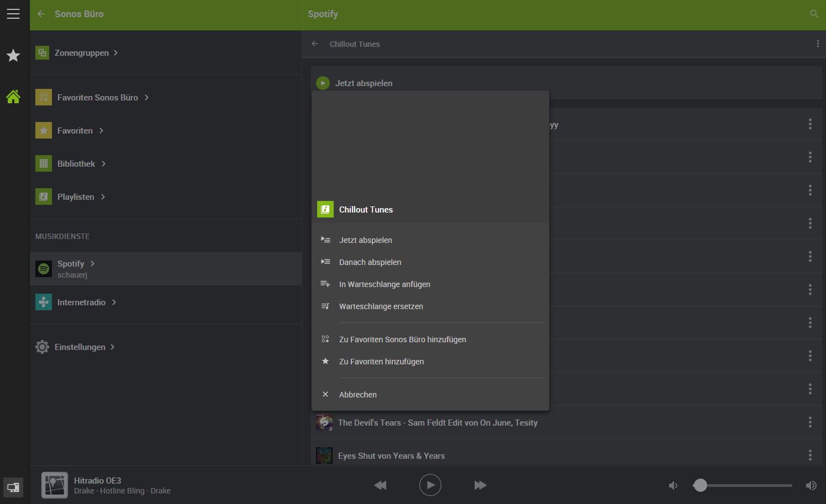Skip to next track
The image size is (826, 504).
tap(480, 485)
